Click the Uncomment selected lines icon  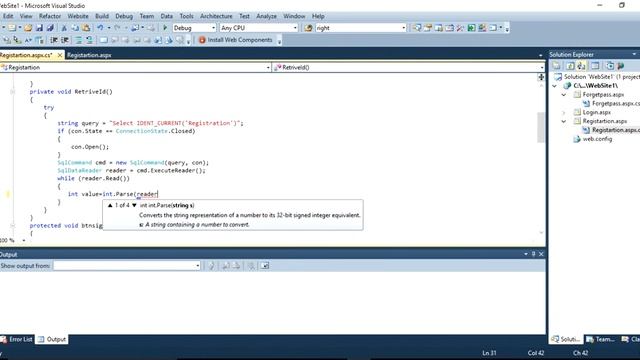click(x=89, y=40)
